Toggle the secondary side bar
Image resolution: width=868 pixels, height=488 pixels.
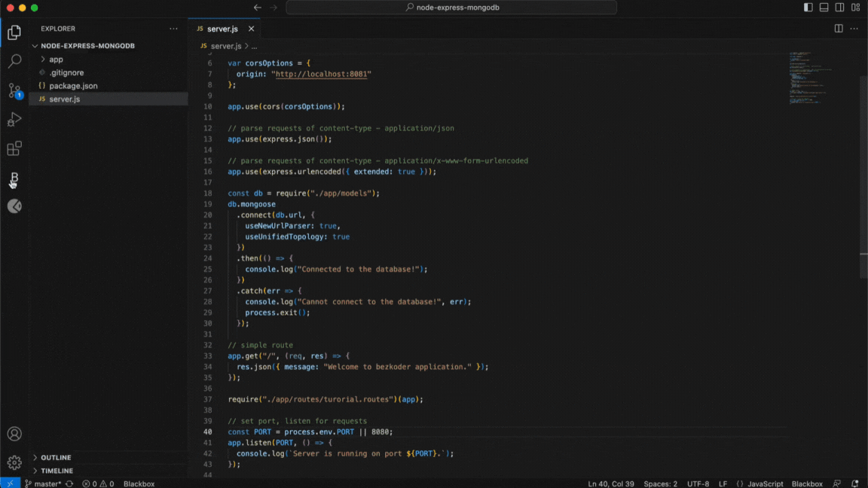pyautogui.click(x=840, y=8)
